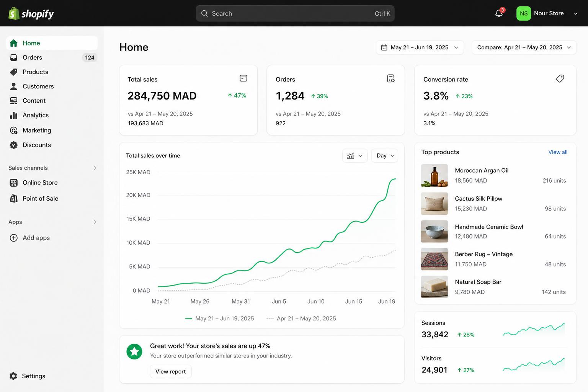
Task: Click the green star achievement icon
Action: [134, 351]
